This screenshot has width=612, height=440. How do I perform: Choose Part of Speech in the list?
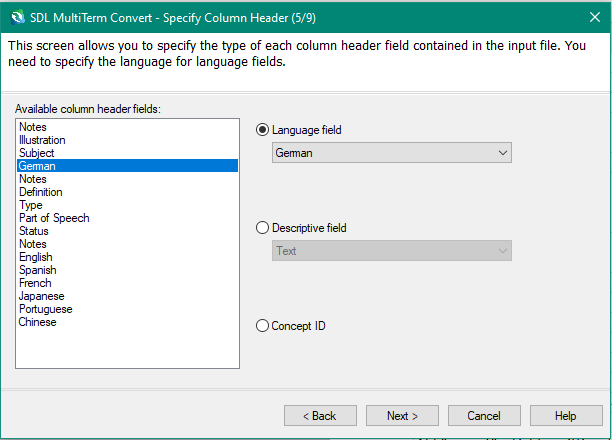54,218
